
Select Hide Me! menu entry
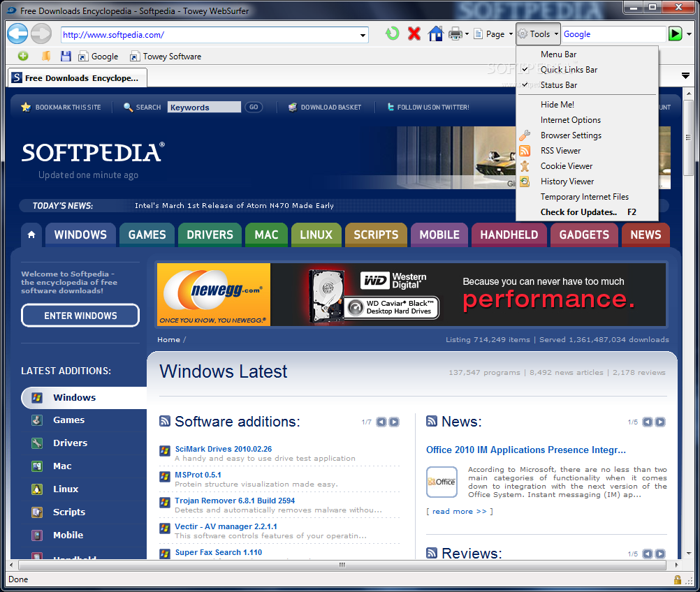click(x=587, y=105)
